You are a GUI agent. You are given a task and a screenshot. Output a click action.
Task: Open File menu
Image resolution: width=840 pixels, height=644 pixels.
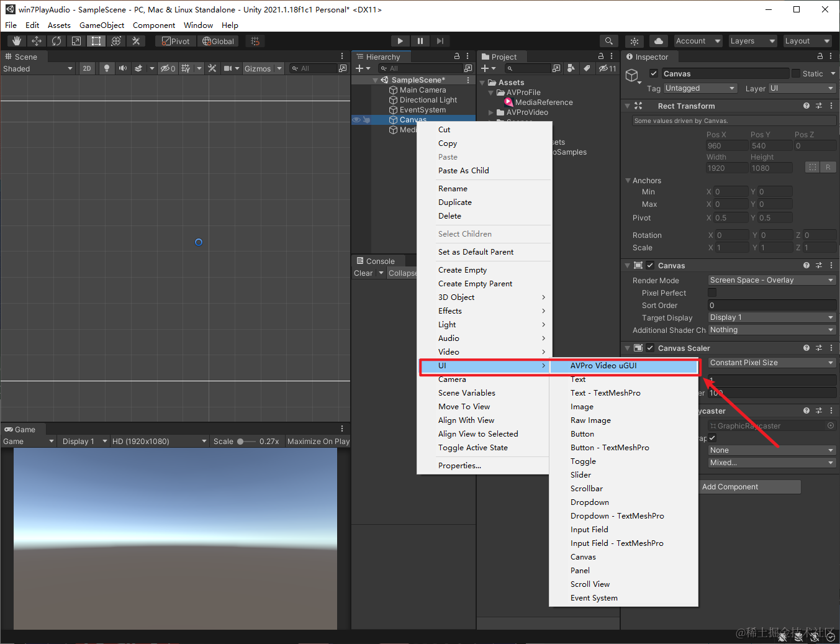11,25
